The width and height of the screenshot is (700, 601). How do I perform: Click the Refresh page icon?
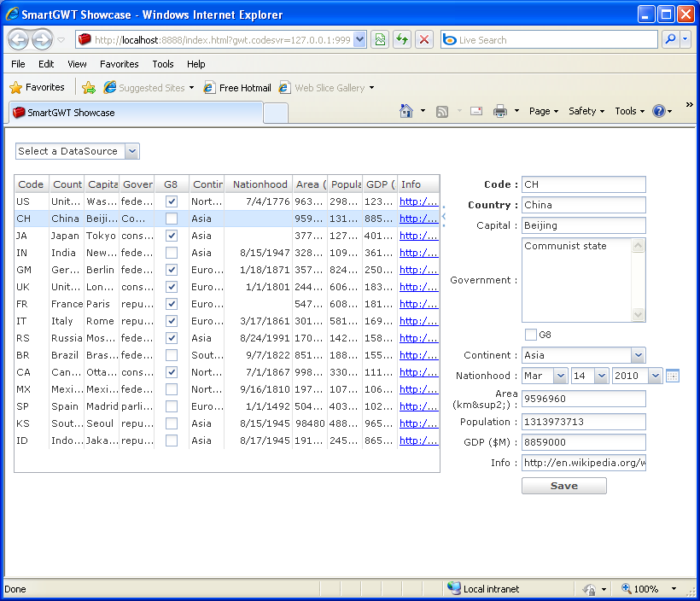coord(402,40)
